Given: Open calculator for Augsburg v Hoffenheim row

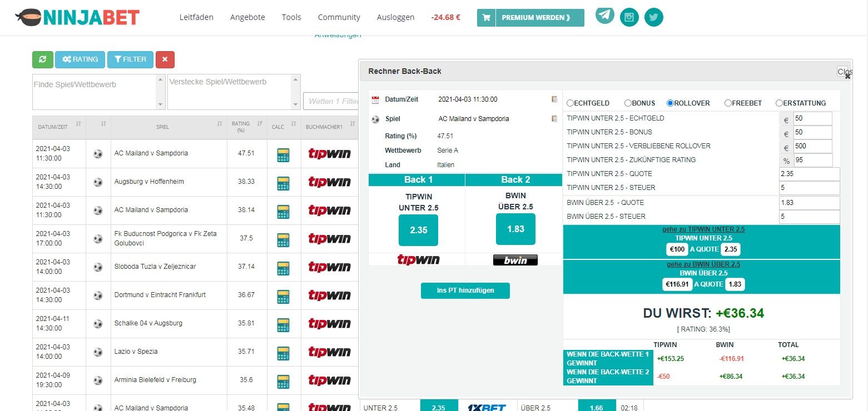Looking at the screenshot, I should click(284, 182).
